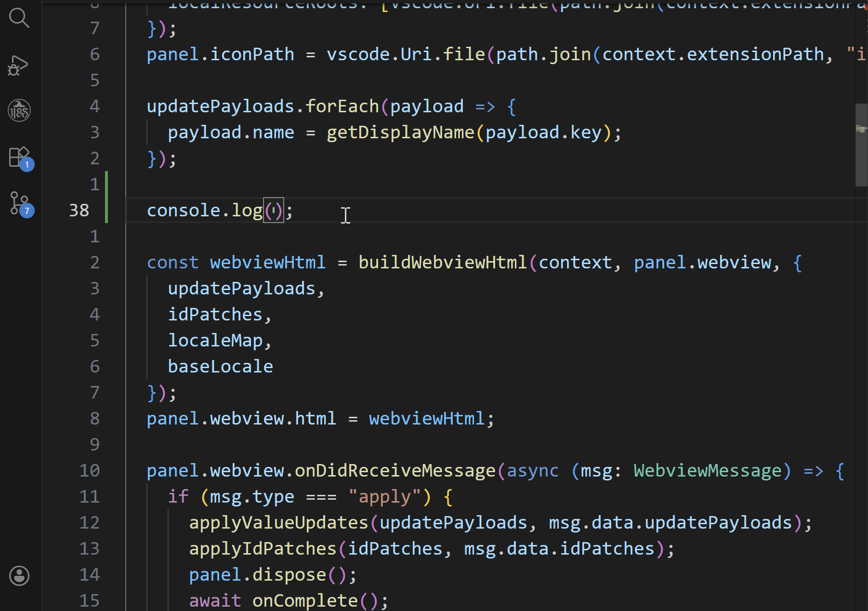The width and height of the screenshot is (868, 611).
Task: Click the applyIdPatches function call
Action: (263, 549)
